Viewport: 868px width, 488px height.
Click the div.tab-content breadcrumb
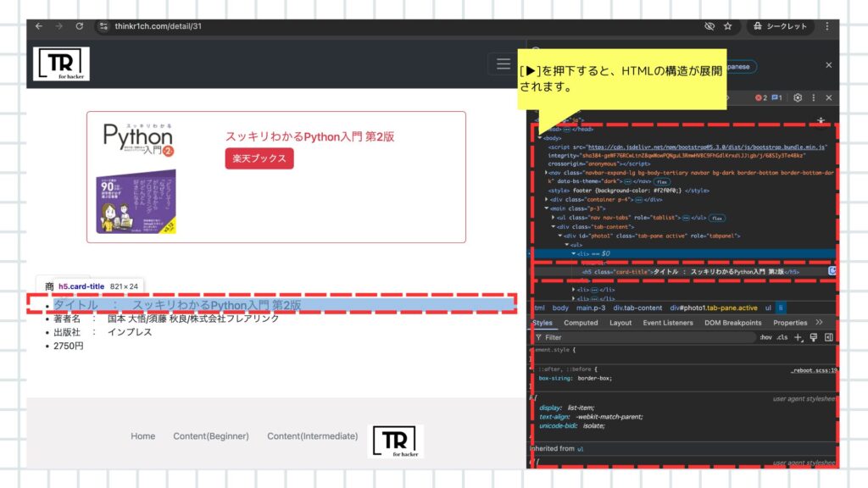click(x=637, y=308)
